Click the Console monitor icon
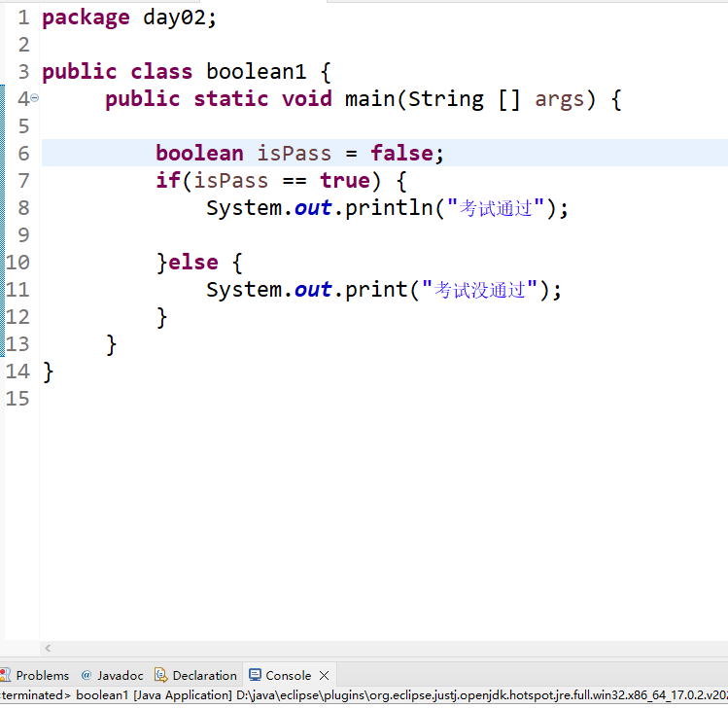The height and width of the screenshot is (709, 728). click(255, 675)
